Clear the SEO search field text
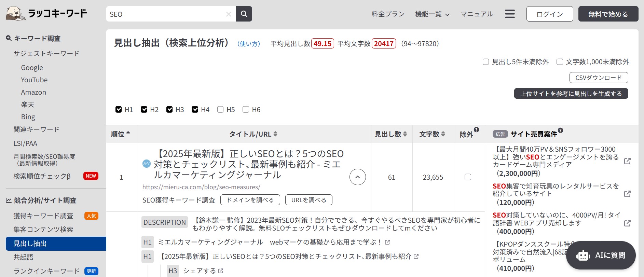This screenshot has width=644, height=277. pyautogui.click(x=229, y=14)
